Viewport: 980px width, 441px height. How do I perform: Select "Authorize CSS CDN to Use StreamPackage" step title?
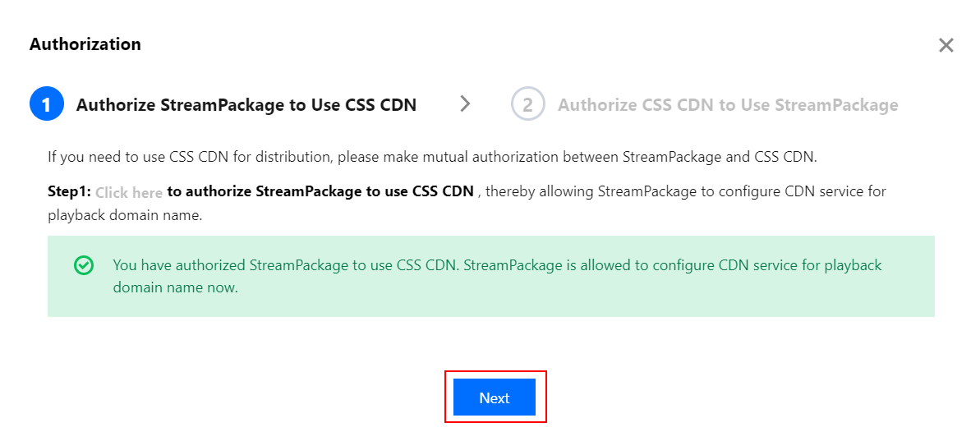727,104
